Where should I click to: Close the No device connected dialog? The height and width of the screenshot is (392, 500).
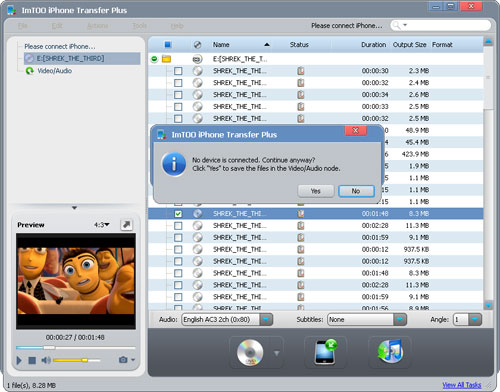point(356,130)
